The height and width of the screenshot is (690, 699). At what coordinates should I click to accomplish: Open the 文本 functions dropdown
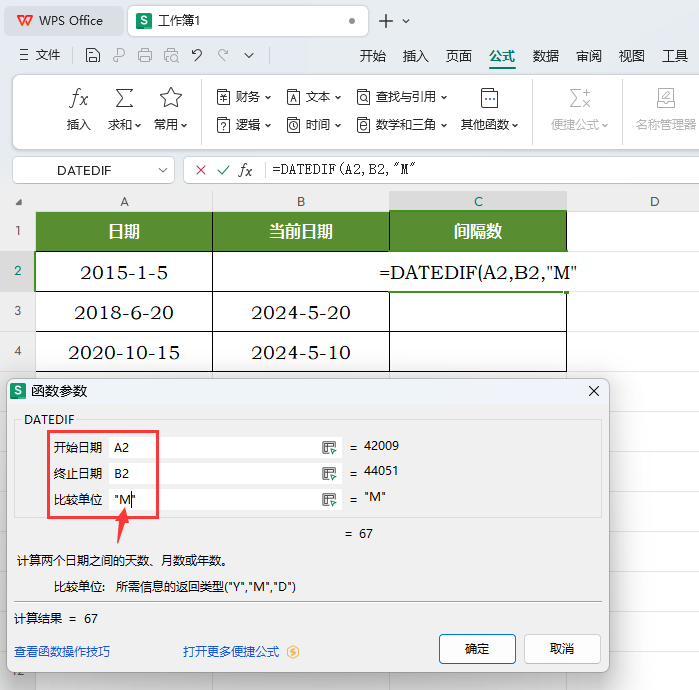click(x=314, y=97)
